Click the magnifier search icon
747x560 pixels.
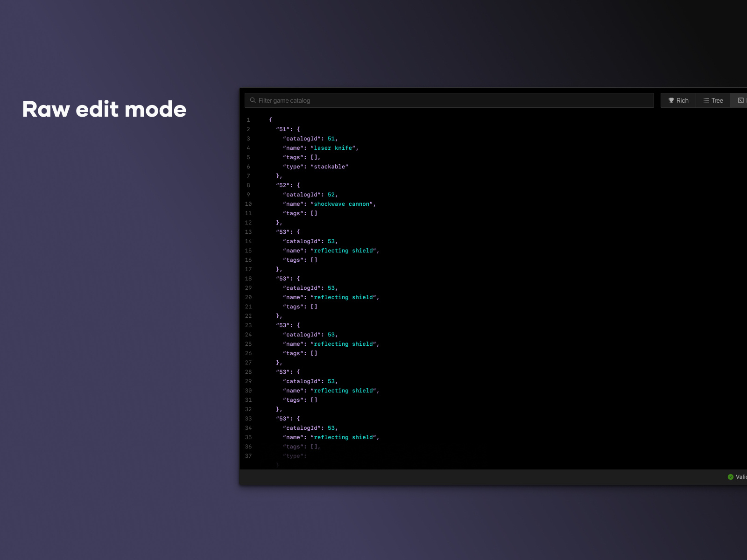[x=253, y=100]
